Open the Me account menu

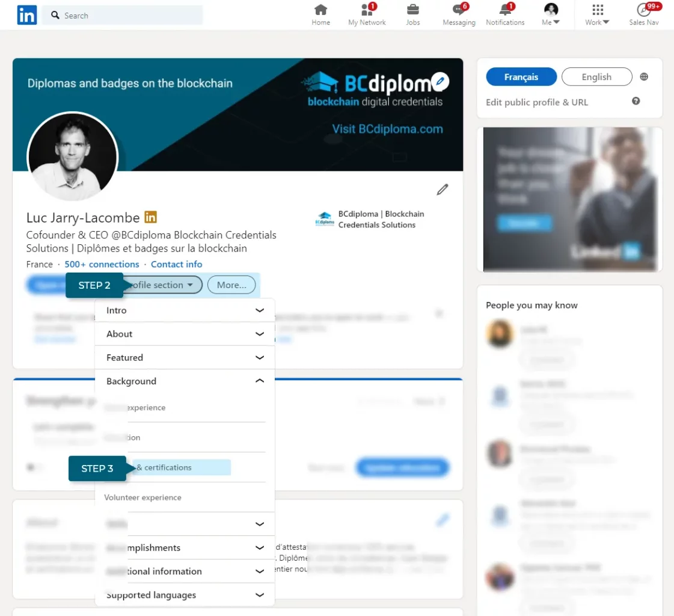[x=551, y=15]
